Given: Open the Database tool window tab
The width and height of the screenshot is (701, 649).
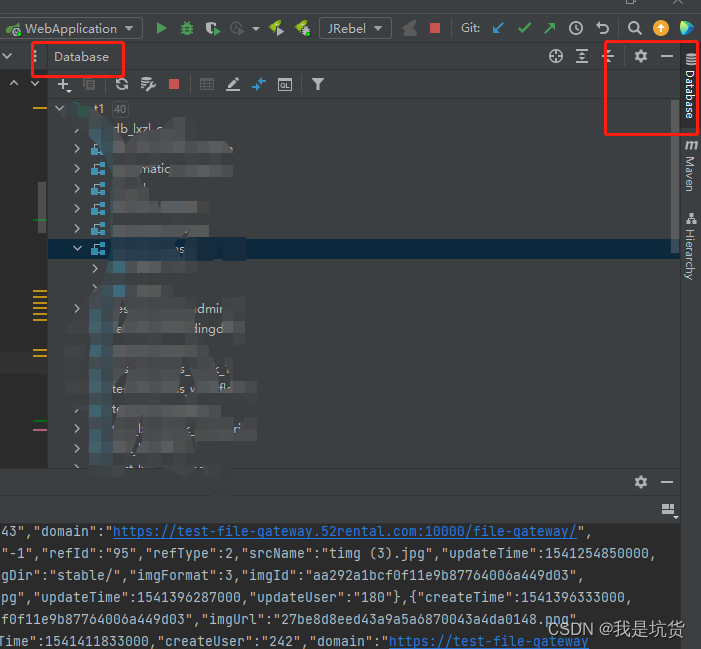Looking at the screenshot, I should (690, 85).
